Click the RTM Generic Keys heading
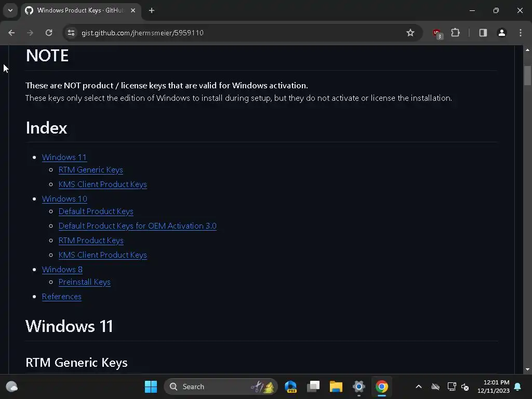The width and height of the screenshot is (532, 399). click(x=77, y=363)
